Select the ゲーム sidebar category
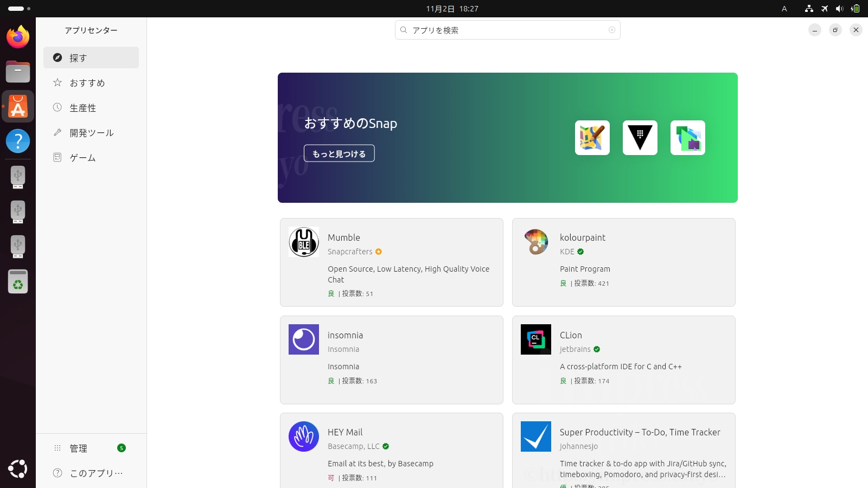 click(x=91, y=157)
